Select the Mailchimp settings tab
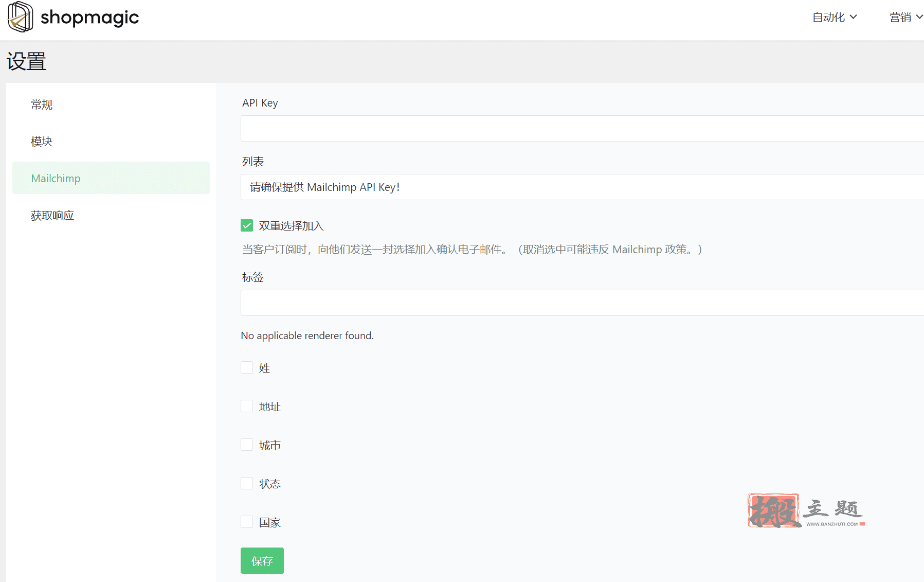 [x=111, y=178]
